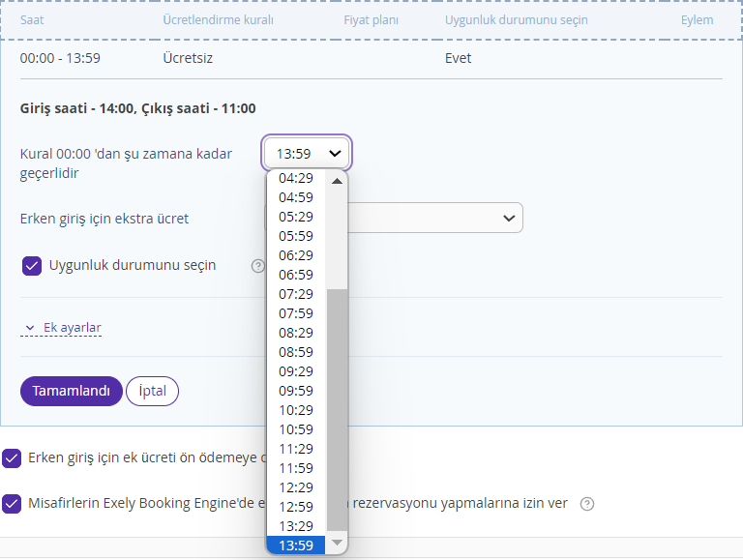Image resolution: width=743 pixels, height=560 pixels.
Task: Click the time list scrollbar thumb
Action: click(337, 410)
